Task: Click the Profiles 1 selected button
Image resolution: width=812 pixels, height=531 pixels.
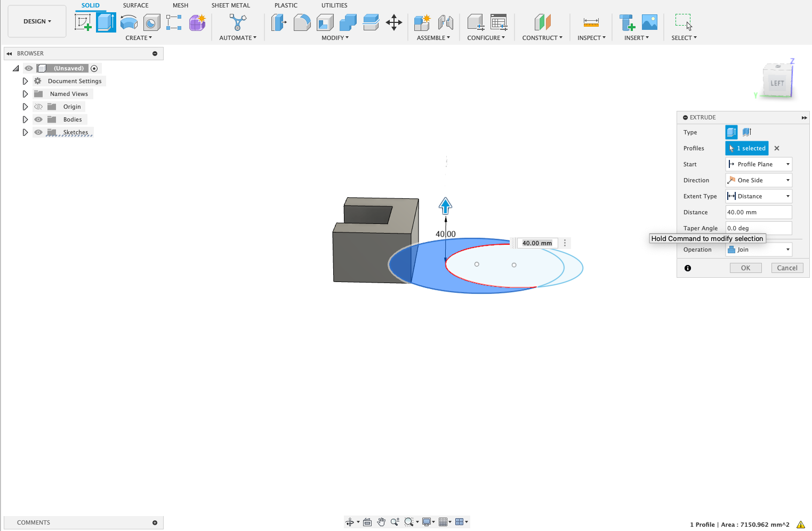Action: tap(747, 148)
